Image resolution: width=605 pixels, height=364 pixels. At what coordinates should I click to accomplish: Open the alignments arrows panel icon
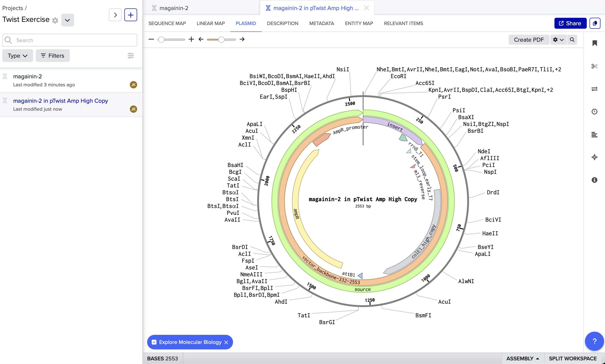click(595, 89)
